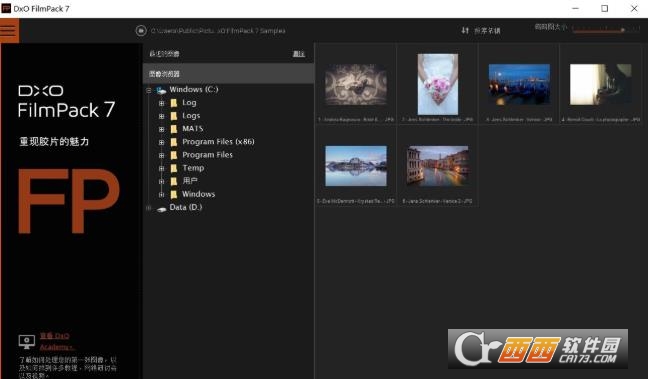Select the 用户 folder label
The width and height of the screenshot is (648, 379).
[190, 181]
